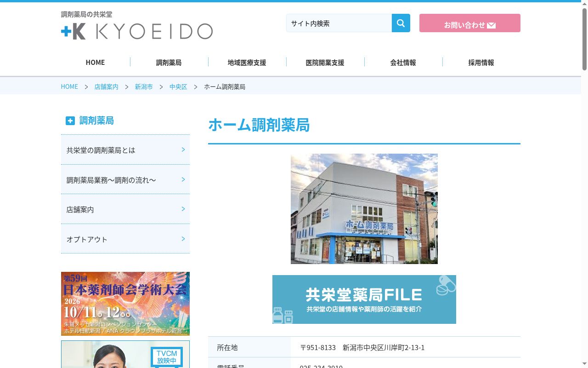
Task: Focus the サイト内検索 search field
Action: (x=339, y=23)
